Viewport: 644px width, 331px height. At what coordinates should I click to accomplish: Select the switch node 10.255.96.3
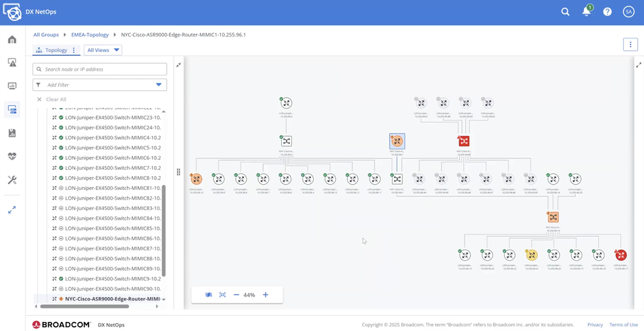coord(287,141)
